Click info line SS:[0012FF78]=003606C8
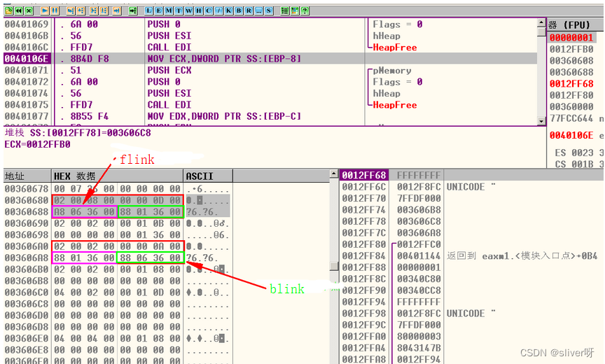Screen dimensions: 605x364 [78, 133]
